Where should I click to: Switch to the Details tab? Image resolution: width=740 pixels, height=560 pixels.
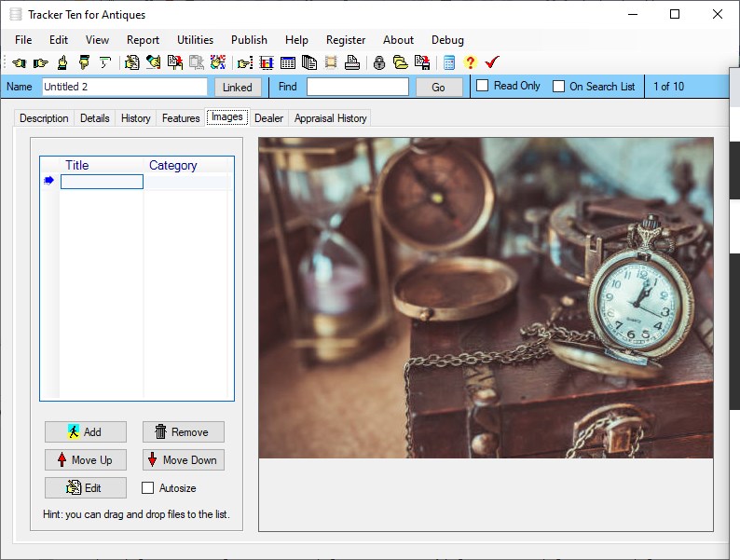click(x=95, y=118)
